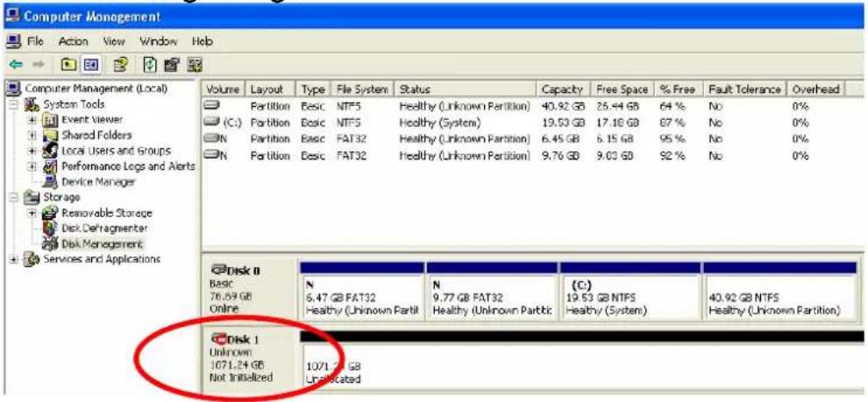This screenshot has width=868, height=402.
Task: Sort by the Capacity column header
Action: point(563,89)
